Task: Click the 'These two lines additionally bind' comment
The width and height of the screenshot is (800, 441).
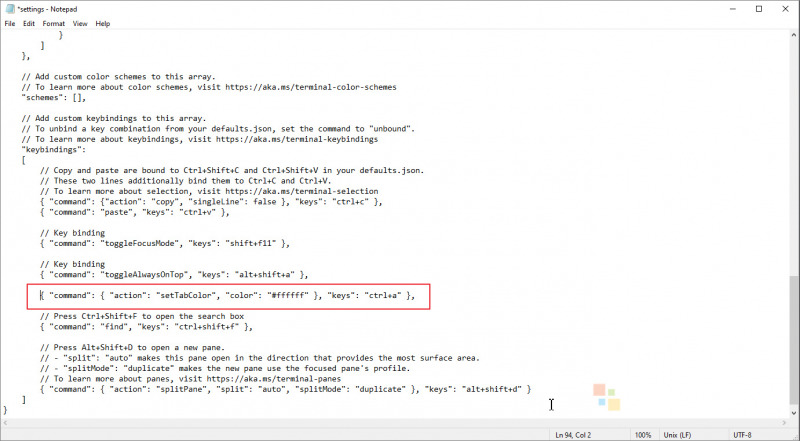Action: coord(186,181)
